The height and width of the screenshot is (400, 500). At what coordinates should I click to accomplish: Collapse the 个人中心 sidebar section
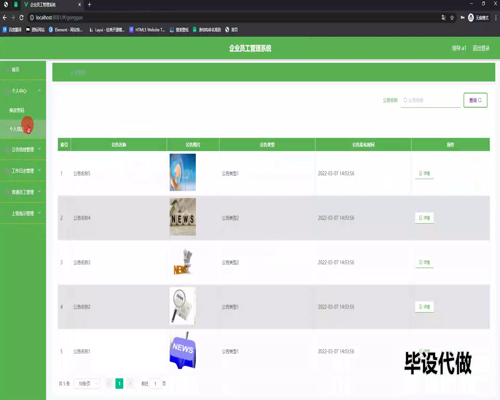[x=23, y=91]
